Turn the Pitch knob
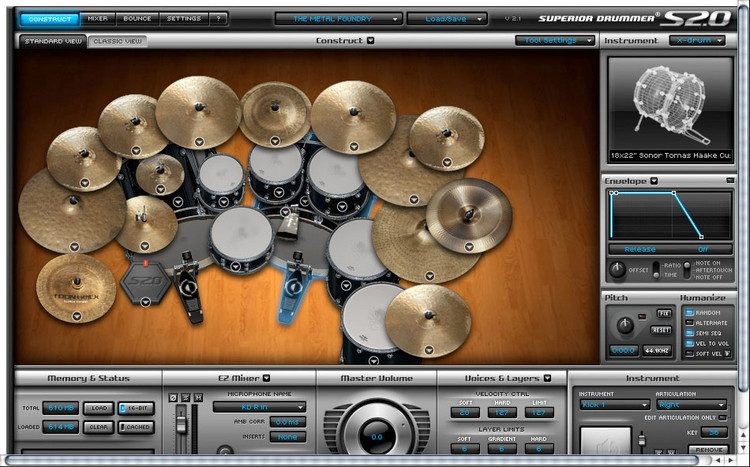 [x=625, y=325]
